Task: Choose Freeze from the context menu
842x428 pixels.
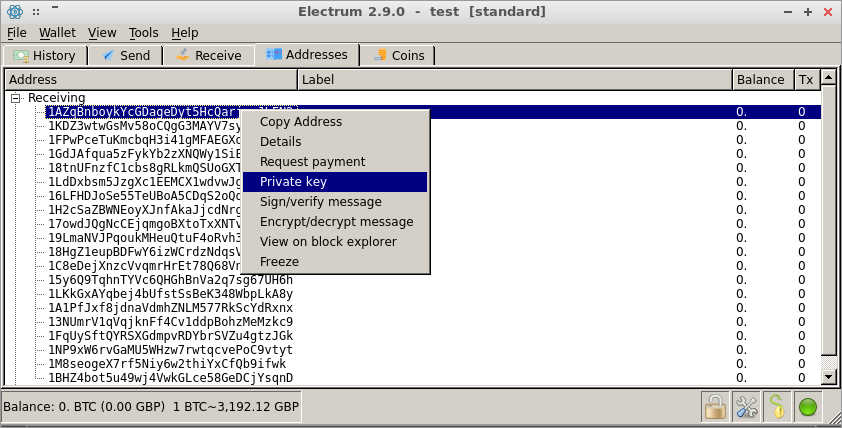Action: pyautogui.click(x=335, y=262)
